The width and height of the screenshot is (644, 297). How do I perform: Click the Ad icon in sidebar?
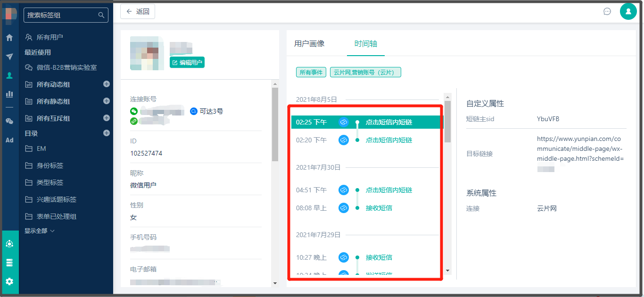[9, 140]
